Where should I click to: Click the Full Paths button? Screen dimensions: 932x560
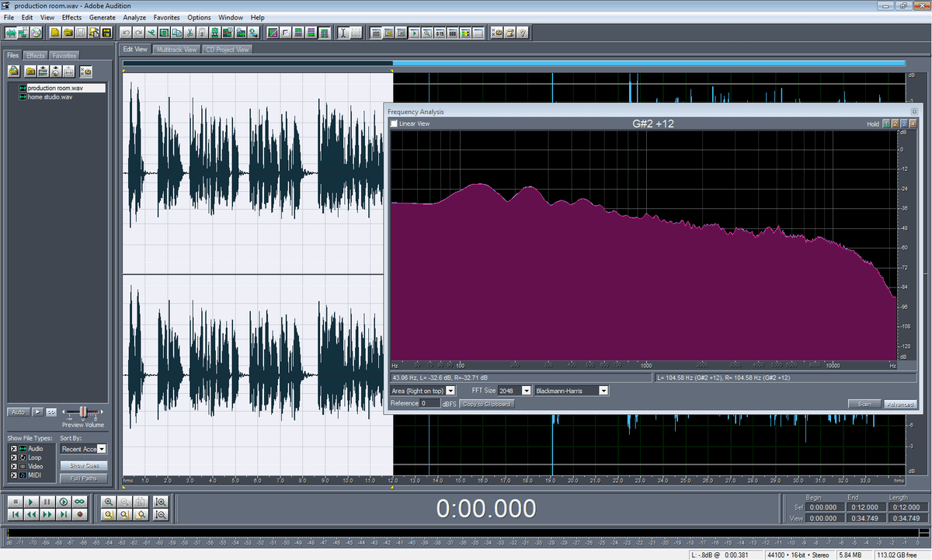(x=84, y=478)
